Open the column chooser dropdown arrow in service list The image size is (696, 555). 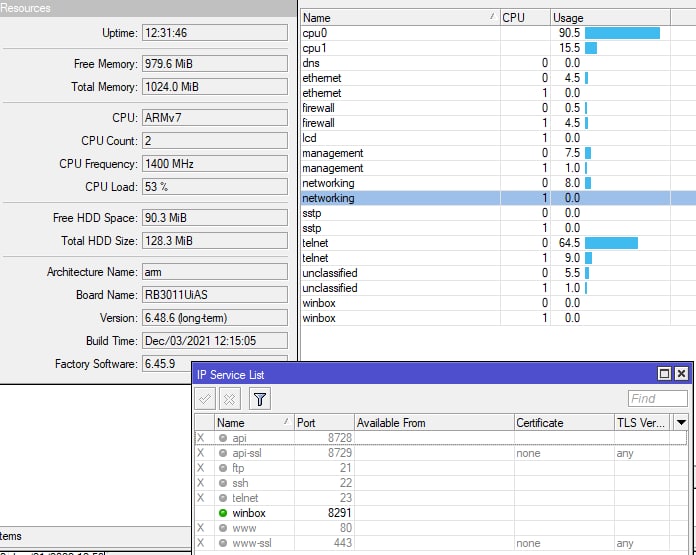tap(681, 423)
